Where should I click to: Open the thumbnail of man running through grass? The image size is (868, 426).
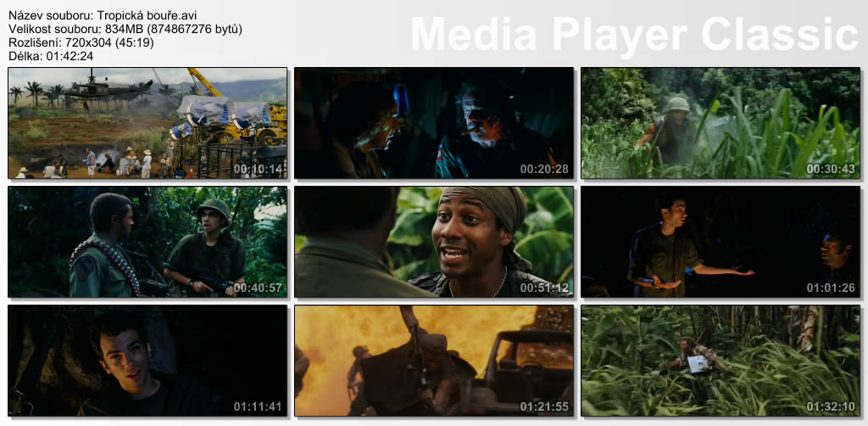point(720,361)
